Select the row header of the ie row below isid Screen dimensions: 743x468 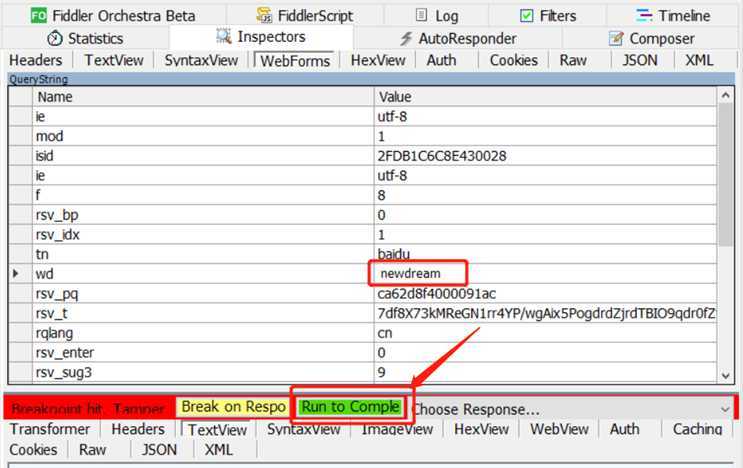point(20,175)
